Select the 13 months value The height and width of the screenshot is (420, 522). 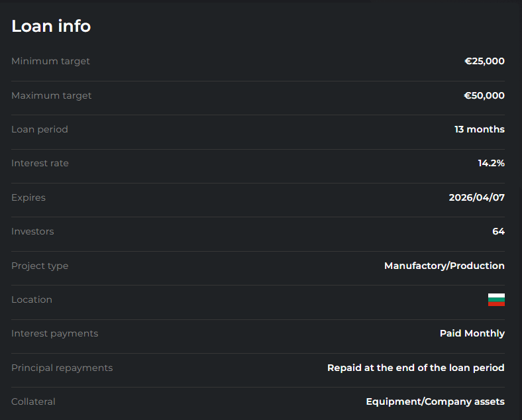(479, 129)
